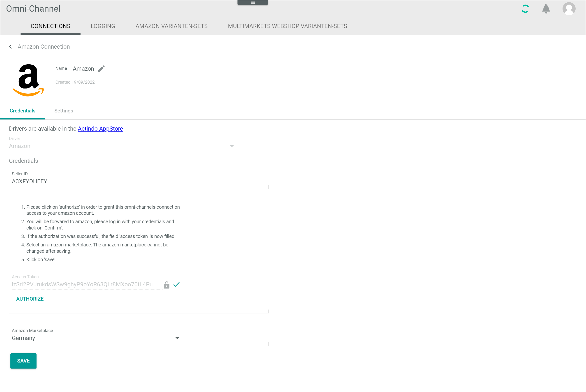
Task: Click the 'Omni-Channel' title
Action: pos(33,9)
